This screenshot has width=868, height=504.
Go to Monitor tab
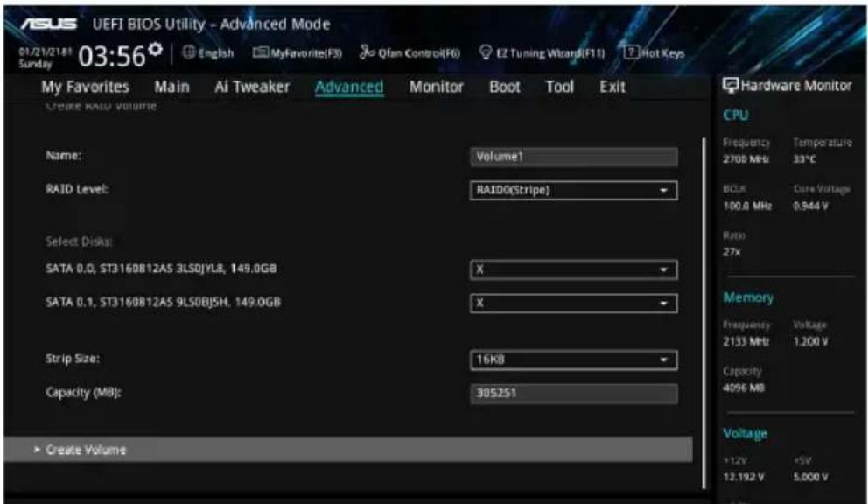437,87
